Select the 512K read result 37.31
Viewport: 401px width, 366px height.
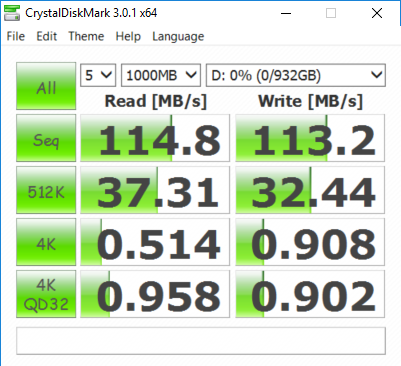pyautogui.click(x=155, y=190)
